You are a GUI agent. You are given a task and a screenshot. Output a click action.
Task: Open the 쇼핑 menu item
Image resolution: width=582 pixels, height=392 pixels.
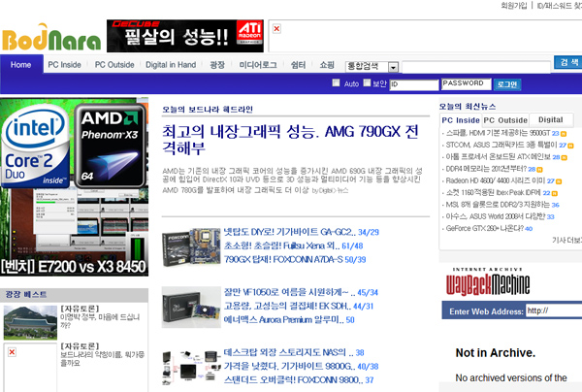(x=327, y=65)
